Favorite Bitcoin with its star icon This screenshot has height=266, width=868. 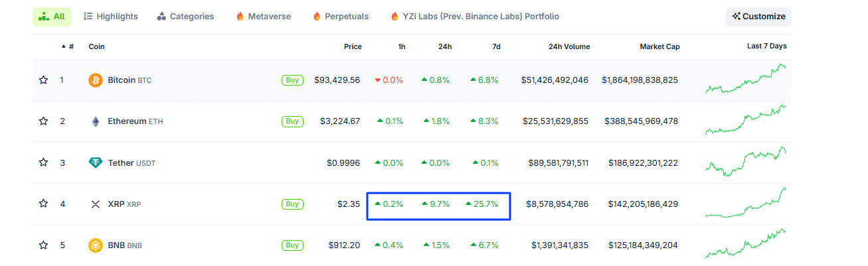pos(44,80)
